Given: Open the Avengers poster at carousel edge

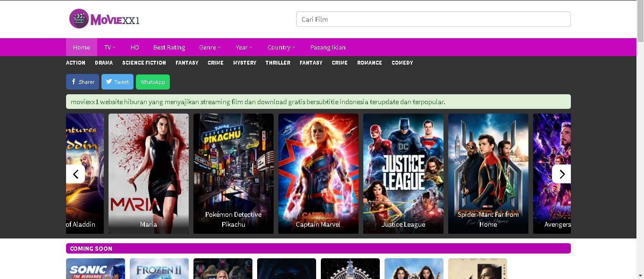Looking at the screenshot, I should pyautogui.click(x=552, y=173).
